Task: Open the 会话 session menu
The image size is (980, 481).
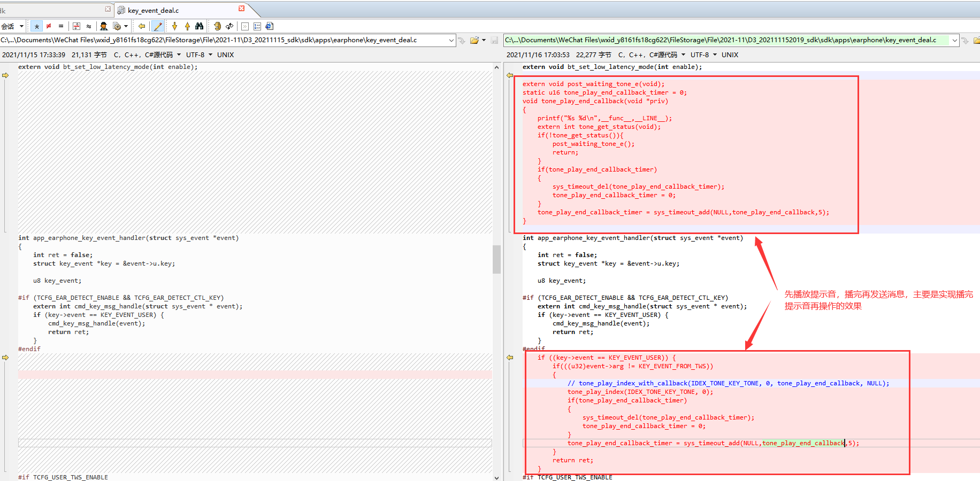Action: pos(12,26)
